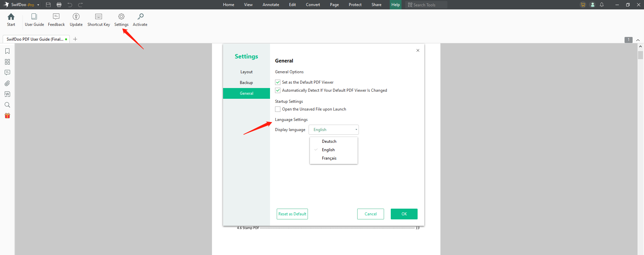Click the Reset as Default button
Screen dimensions: 644x255
pyautogui.click(x=292, y=214)
